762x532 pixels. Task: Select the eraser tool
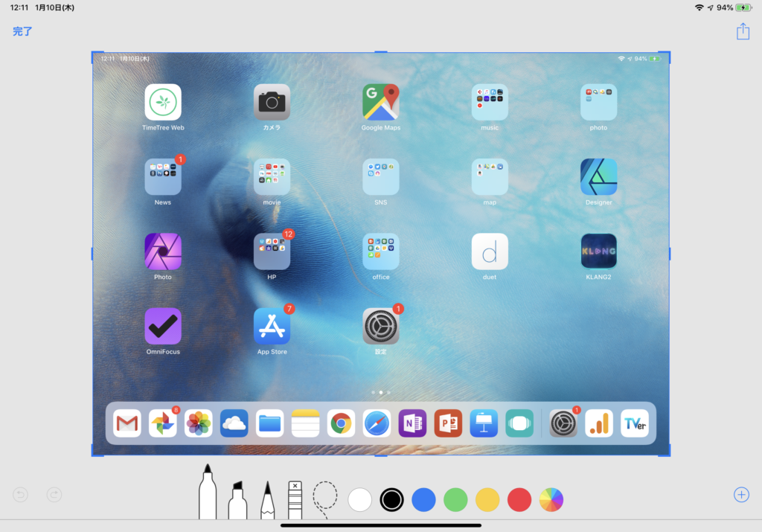pos(295,500)
